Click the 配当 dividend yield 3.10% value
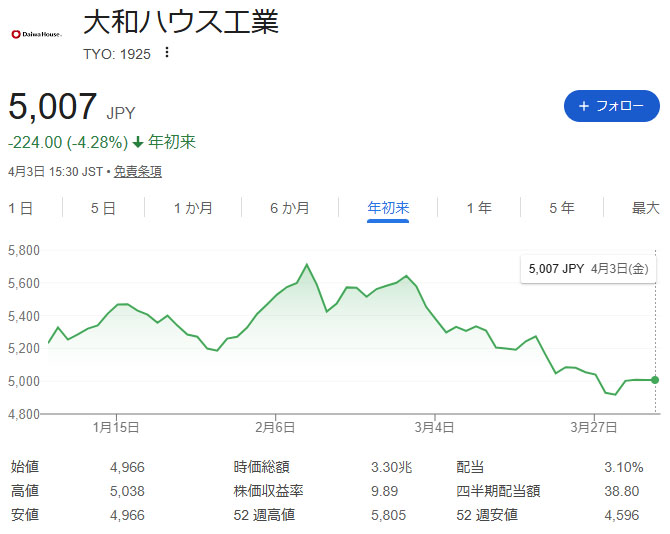 tap(623, 467)
